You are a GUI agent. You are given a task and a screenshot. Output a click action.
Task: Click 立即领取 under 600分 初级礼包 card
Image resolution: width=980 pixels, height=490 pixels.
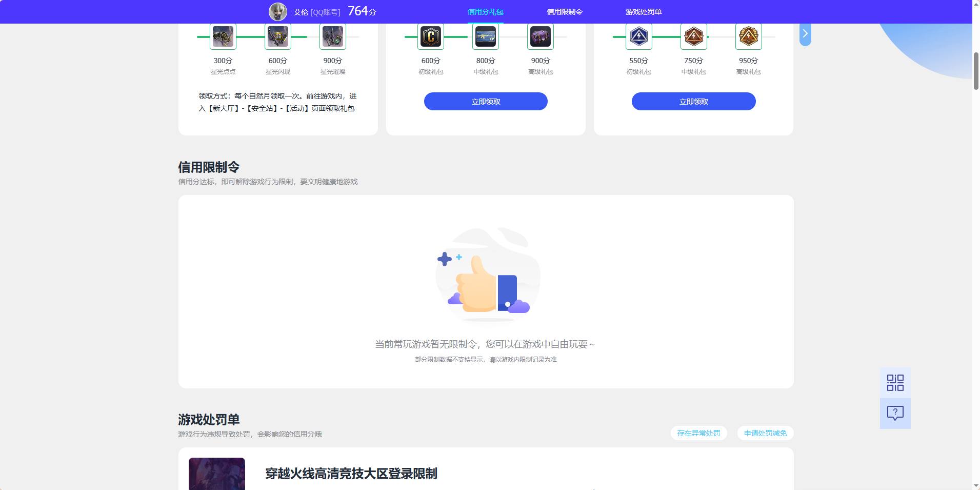pyautogui.click(x=486, y=102)
